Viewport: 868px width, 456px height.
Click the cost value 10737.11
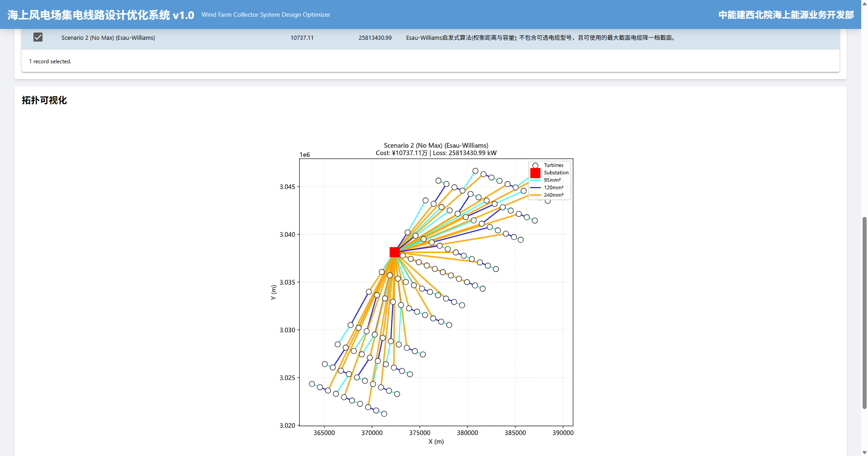(302, 38)
